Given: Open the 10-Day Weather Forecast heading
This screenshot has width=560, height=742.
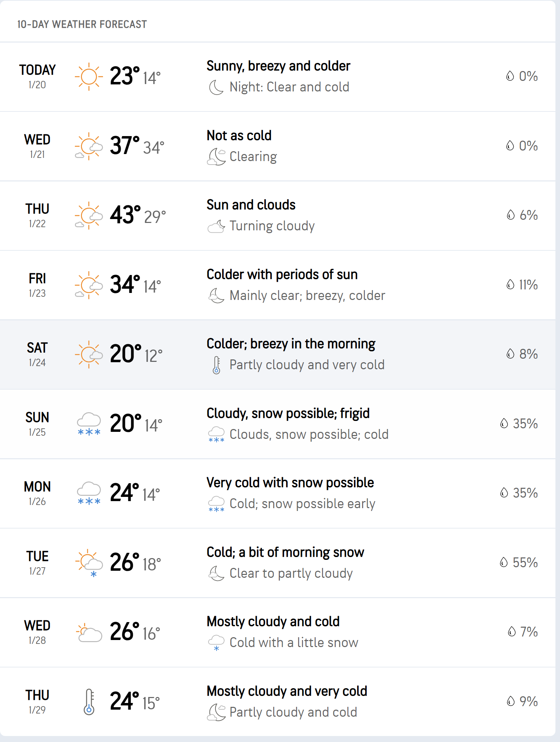Looking at the screenshot, I should (82, 24).
